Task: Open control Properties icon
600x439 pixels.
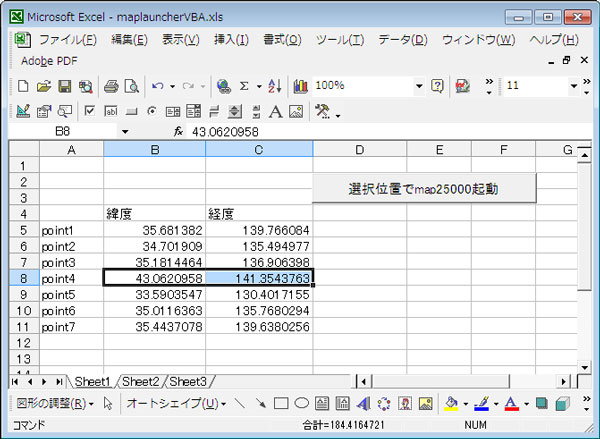Action: pyautogui.click(x=44, y=111)
